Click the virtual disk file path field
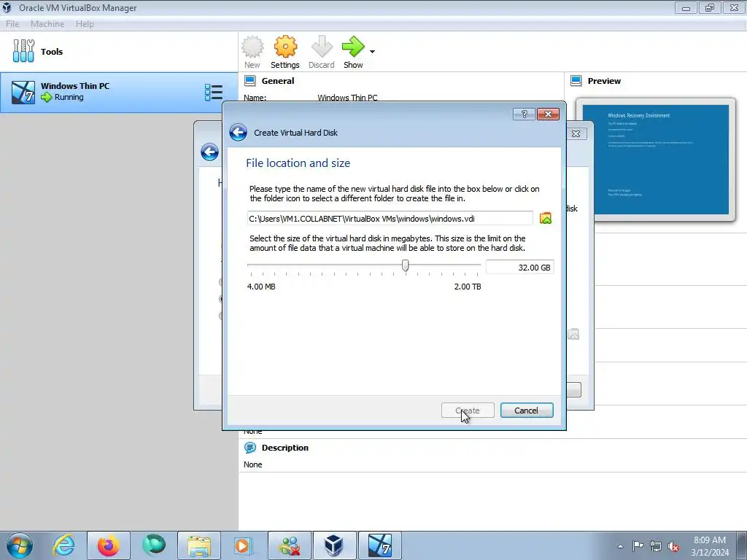Image resolution: width=747 pixels, height=560 pixels. click(390, 219)
